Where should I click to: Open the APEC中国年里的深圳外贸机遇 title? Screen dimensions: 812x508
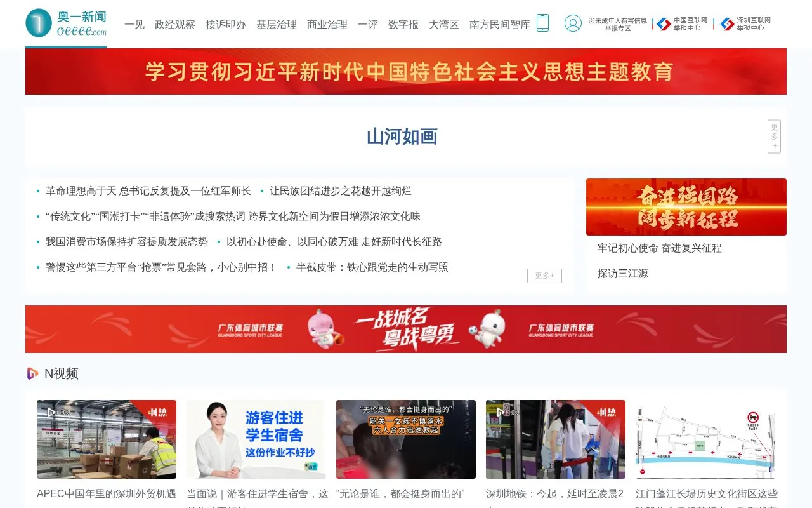[107, 493]
